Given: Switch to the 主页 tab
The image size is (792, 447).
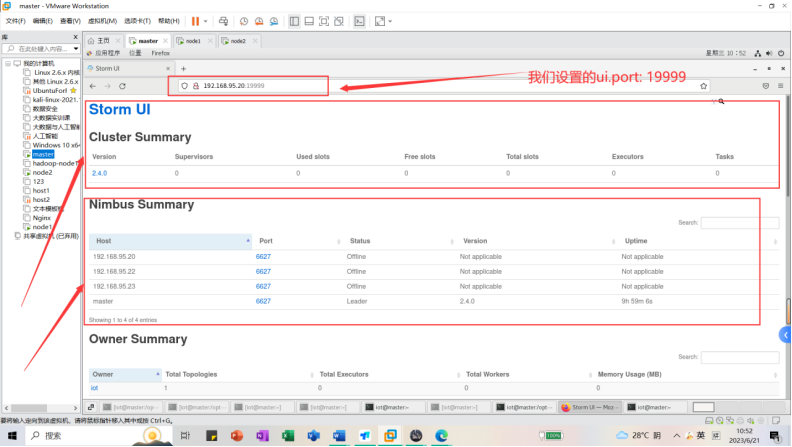Looking at the screenshot, I should pyautogui.click(x=103, y=41).
